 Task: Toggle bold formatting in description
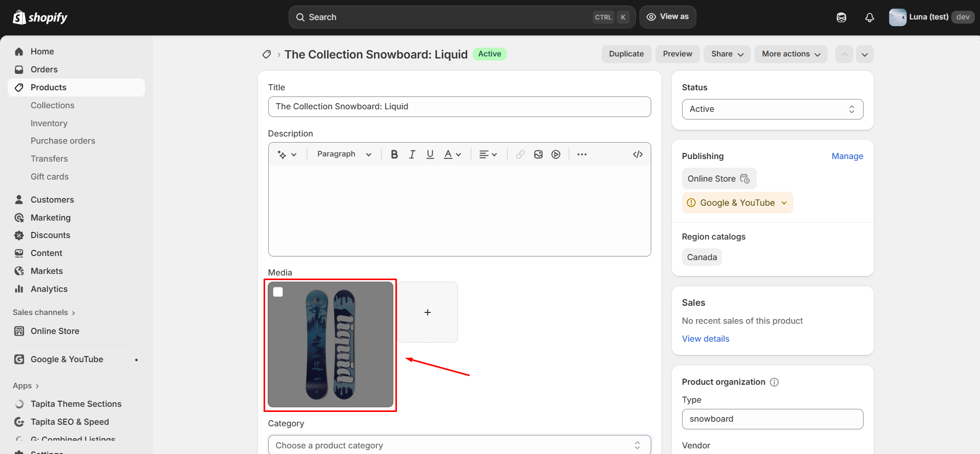pos(394,154)
